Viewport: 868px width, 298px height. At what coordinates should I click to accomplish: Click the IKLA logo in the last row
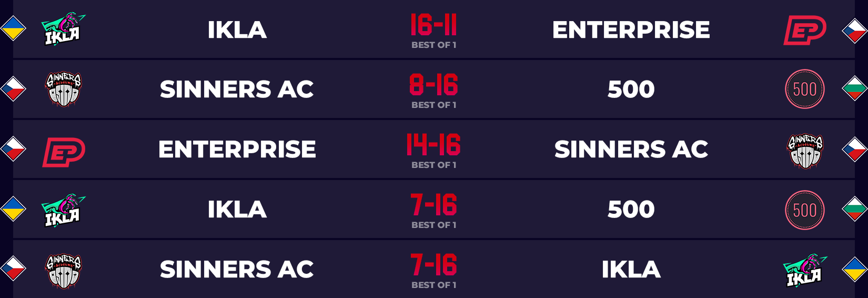805,271
